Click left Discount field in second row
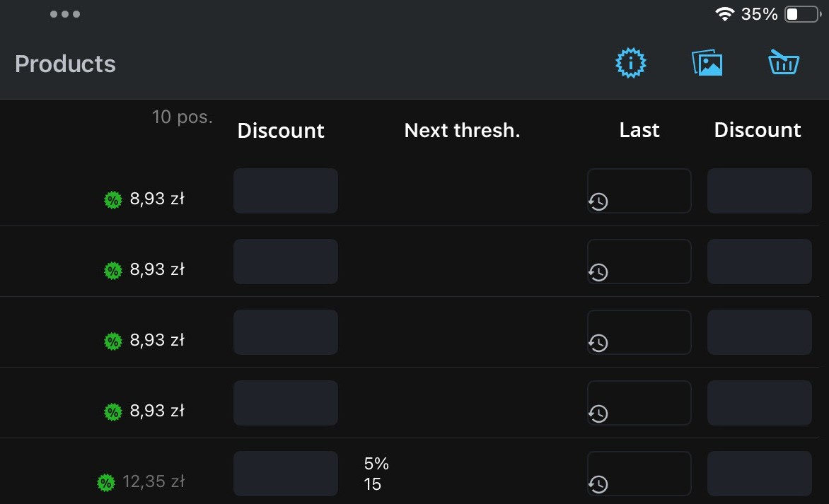Image resolution: width=829 pixels, height=504 pixels. pos(286,262)
